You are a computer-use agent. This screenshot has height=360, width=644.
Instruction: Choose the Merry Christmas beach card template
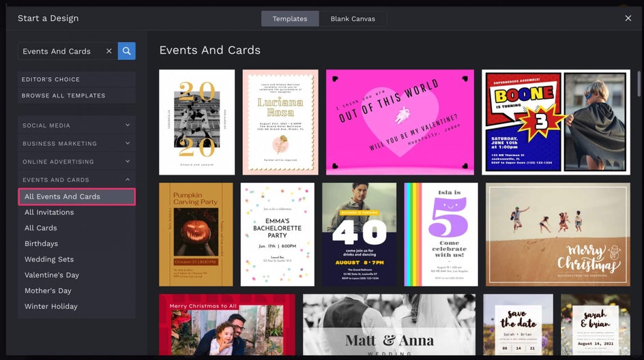coord(558,235)
